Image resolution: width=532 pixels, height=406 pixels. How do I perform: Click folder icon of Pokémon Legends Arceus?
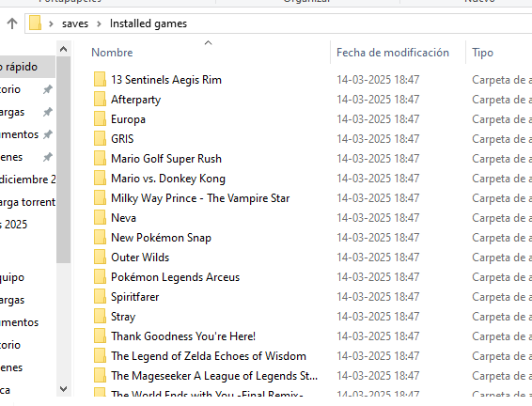[x=100, y=276]
